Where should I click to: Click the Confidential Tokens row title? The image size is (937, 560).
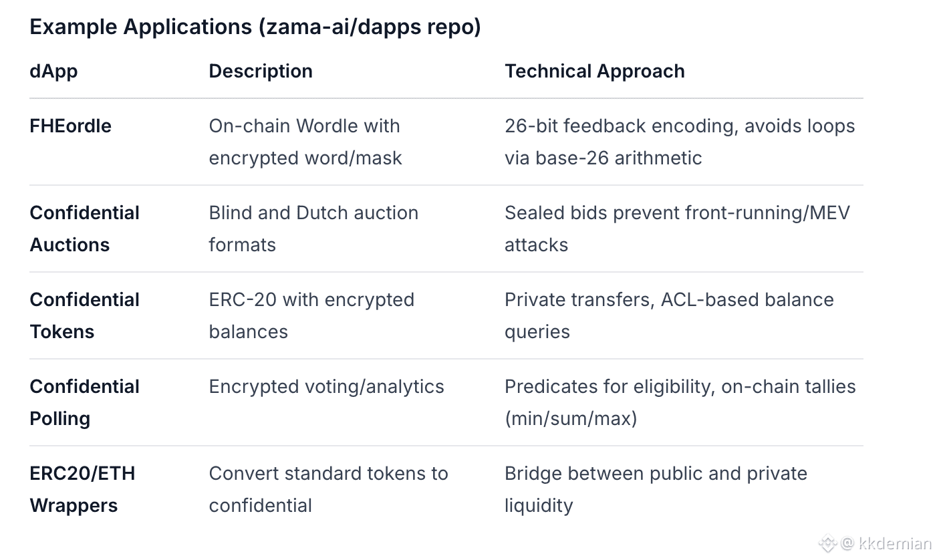85,315
